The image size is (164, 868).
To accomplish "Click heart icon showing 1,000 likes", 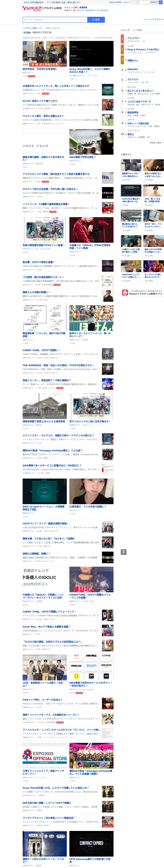I will 146,180.
